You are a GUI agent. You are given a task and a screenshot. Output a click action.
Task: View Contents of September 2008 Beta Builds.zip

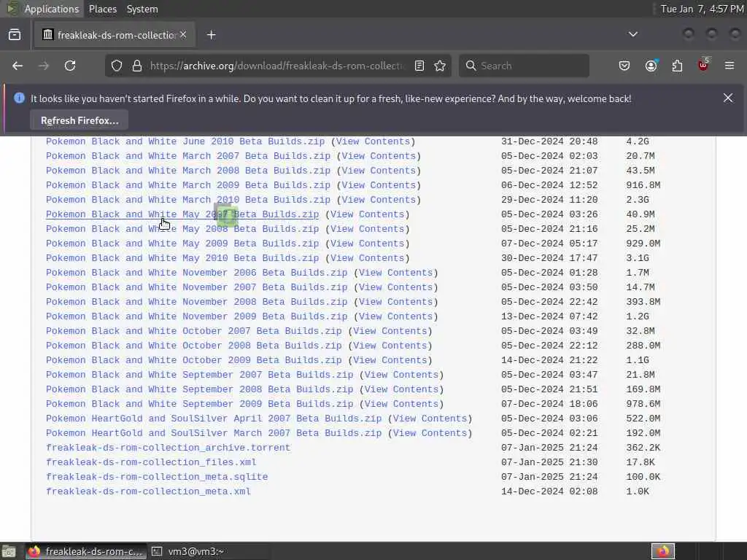[402, 389]
